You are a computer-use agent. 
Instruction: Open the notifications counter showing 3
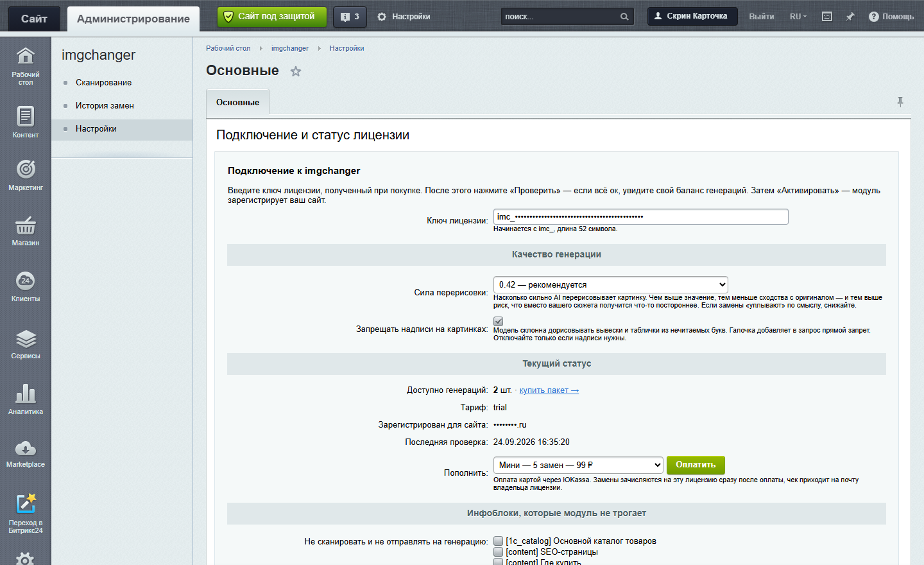[x=350, y=17]
